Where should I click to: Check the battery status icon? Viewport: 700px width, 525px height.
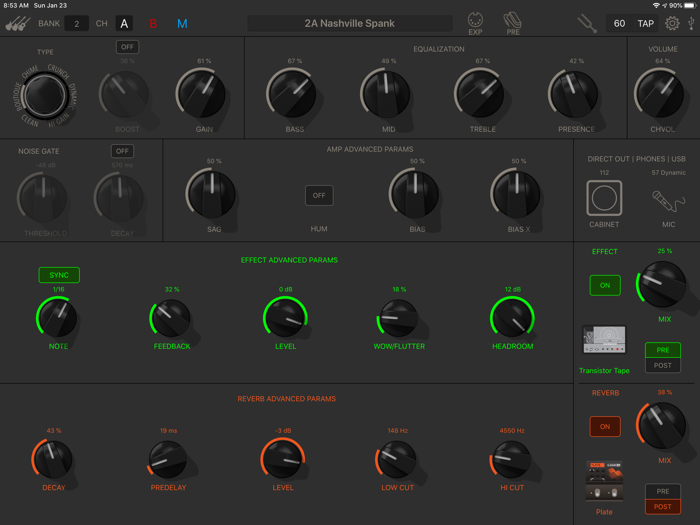tap(690, 5)
